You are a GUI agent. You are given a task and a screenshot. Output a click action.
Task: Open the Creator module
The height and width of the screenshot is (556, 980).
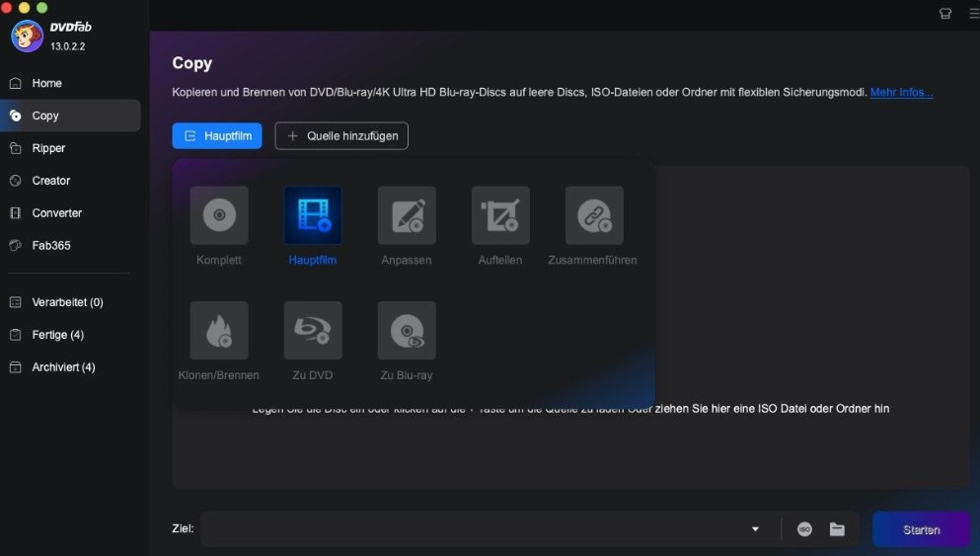70,181
